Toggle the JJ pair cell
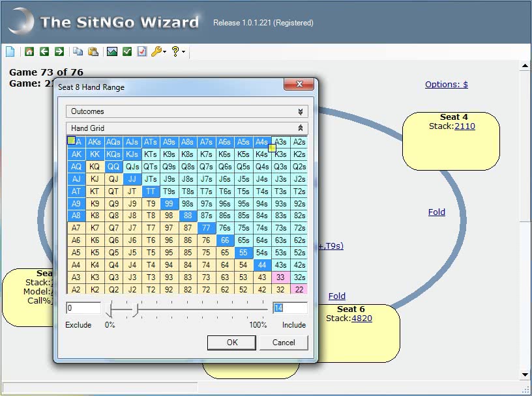The height and width of the screenshot is (396, 532). pyautogui.click(x=132, y=179)
